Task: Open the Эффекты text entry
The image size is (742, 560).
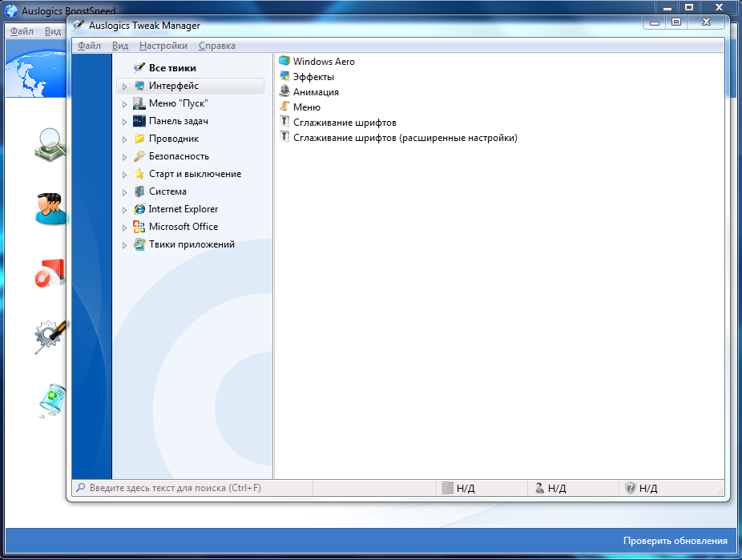Action: [313, 77]
